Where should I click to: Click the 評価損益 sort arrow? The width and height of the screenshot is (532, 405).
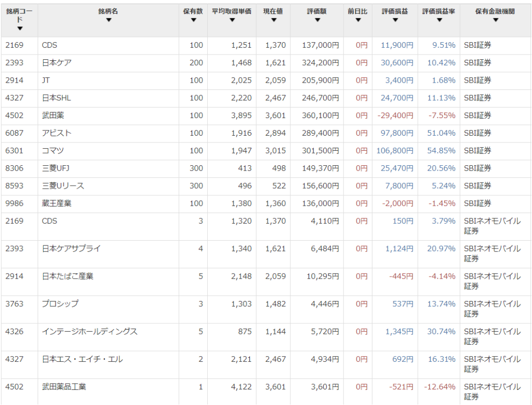click(395, 20)
